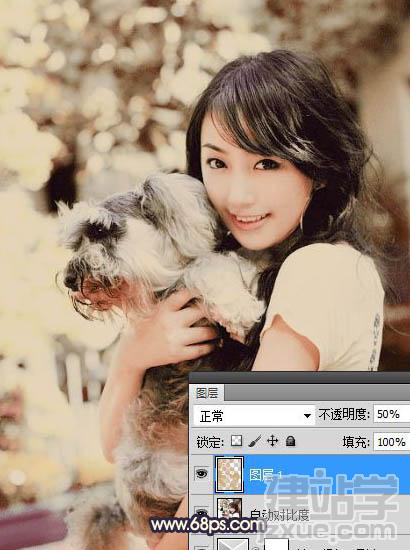Click the adjustment layer icon thumbnail at bottom
The height and width of the screenshot is (550, 410).
[x=233, y=543]
